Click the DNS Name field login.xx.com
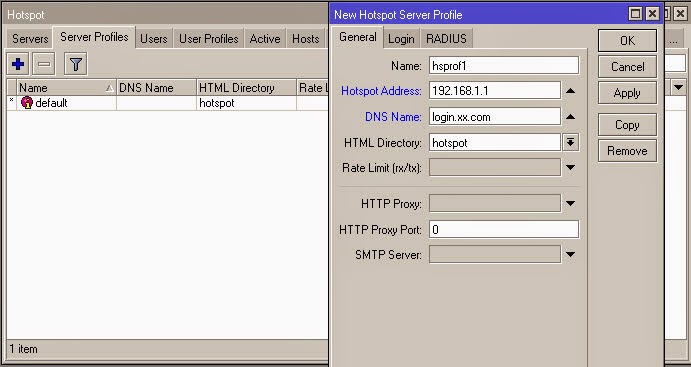This screenshot has width=691, height=367. pyautogui.click(x=495, y=116)
